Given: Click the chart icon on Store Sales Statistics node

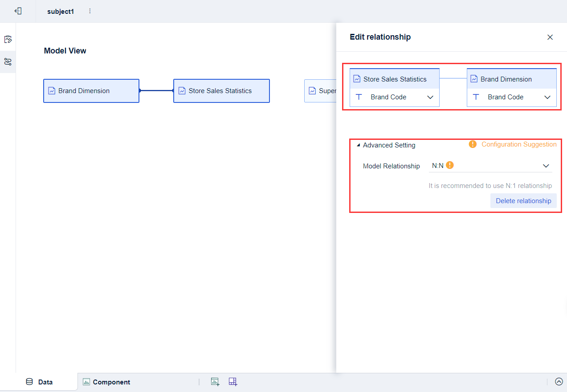Looking at the screenshot, I should [181, 90].
